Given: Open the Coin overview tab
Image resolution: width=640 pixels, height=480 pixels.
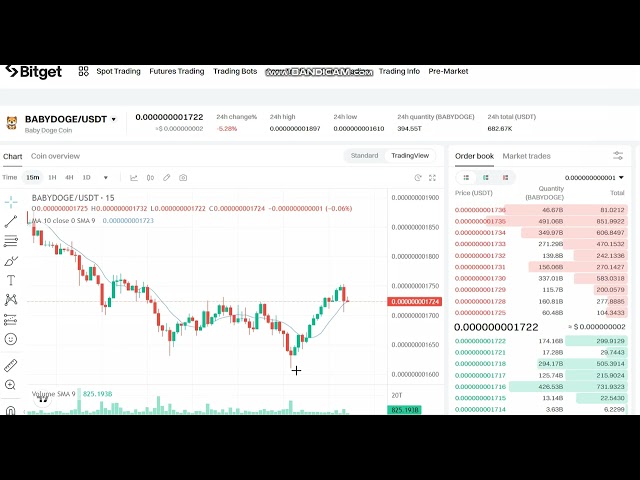Looking at the screenshot, I should [55, 156].
